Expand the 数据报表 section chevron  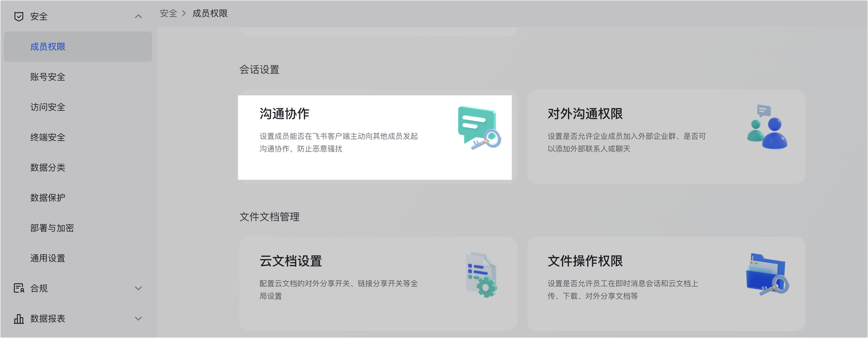click(x=138, y=318)
